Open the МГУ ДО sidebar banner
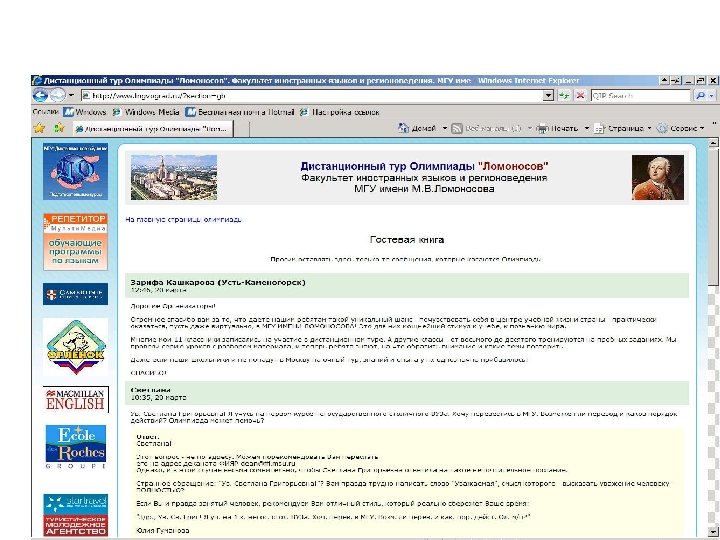Screen dimensions: 720x540 point(75,171)
